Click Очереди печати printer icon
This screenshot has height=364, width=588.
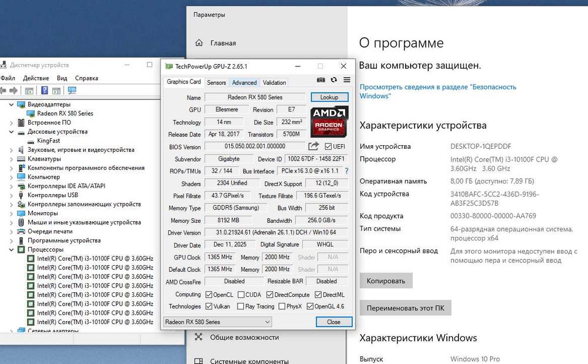(21, 231)
